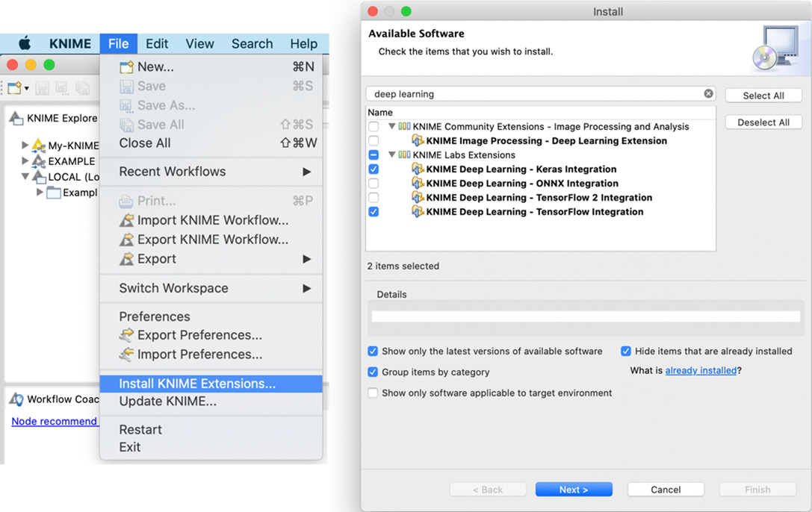The image size is (812, 512).
Task: Open the Export submenu
Action: pos(211,258)
